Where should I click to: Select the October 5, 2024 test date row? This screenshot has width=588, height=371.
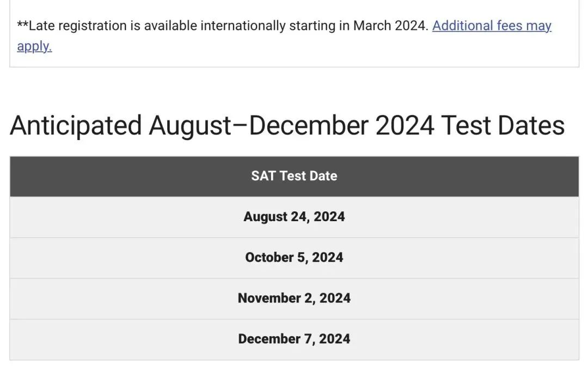click(x=294, y=258)
